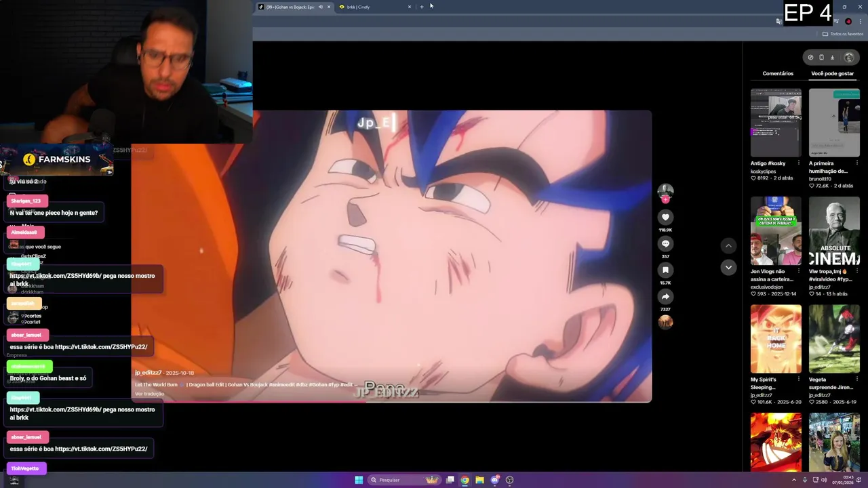Click the like count 8192 on Antigo #kosky
Viewport: 868px width, 488px height.
click(762, 178)
